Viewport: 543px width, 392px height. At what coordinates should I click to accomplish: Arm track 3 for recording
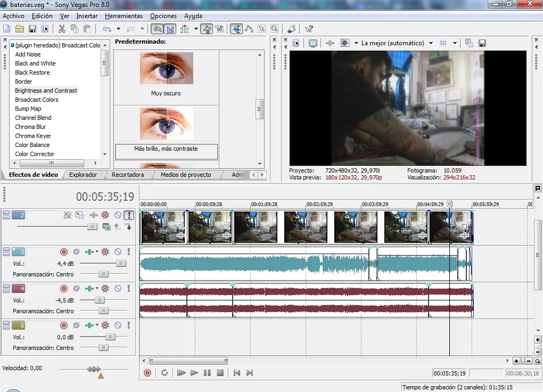coord(64,251)
